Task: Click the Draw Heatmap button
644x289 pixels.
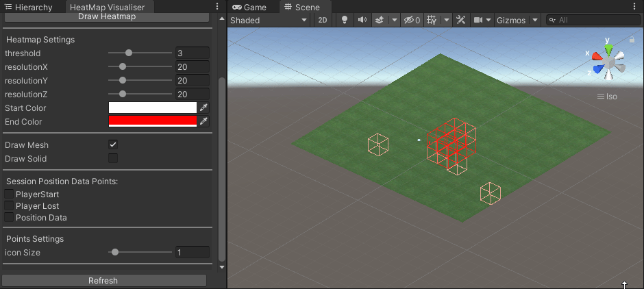Action: pos(107,17)
